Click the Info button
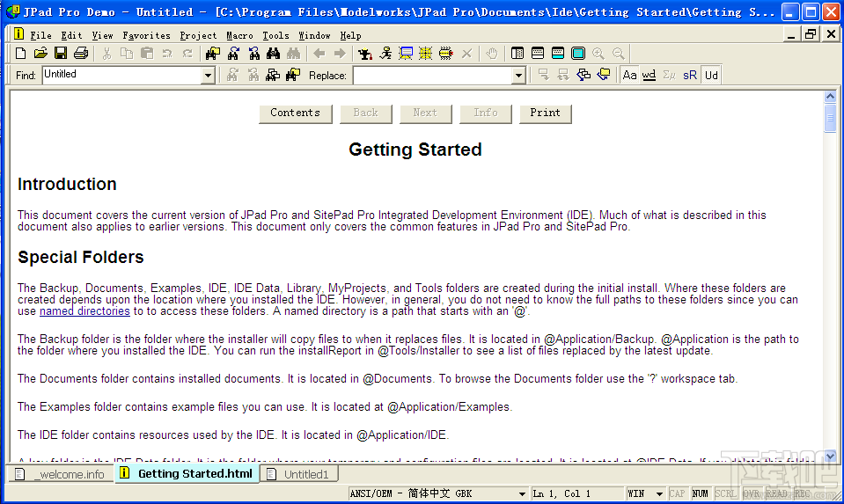 (485, 113)
